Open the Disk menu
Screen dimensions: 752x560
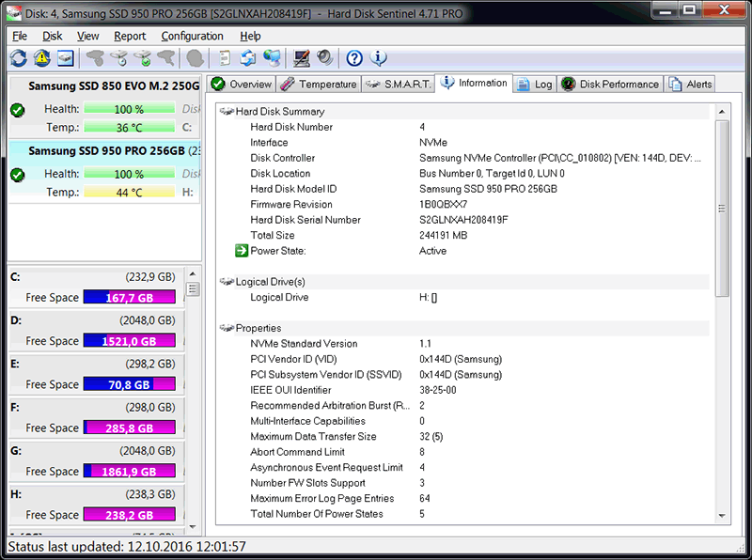tap(53, 36)
